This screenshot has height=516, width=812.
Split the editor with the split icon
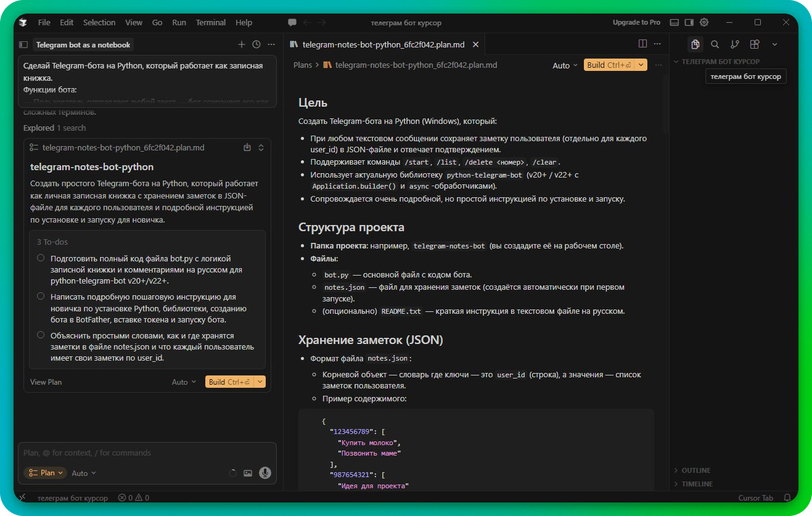point(642,44)
